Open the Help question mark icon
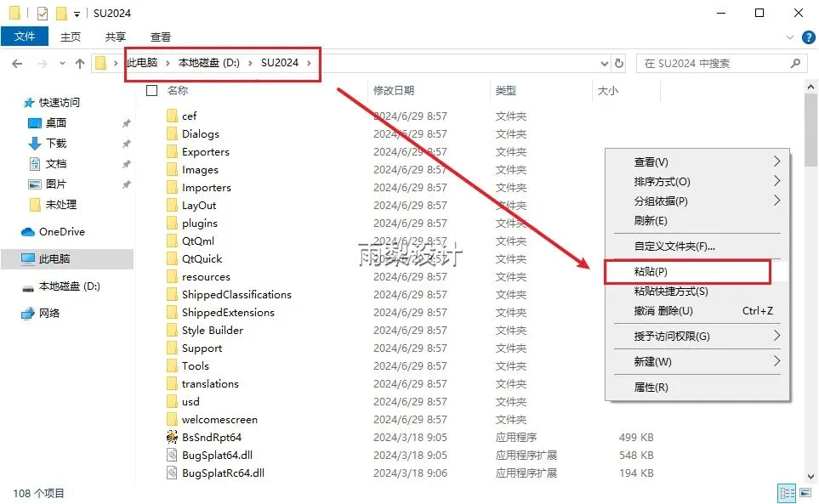 [808, 37]
